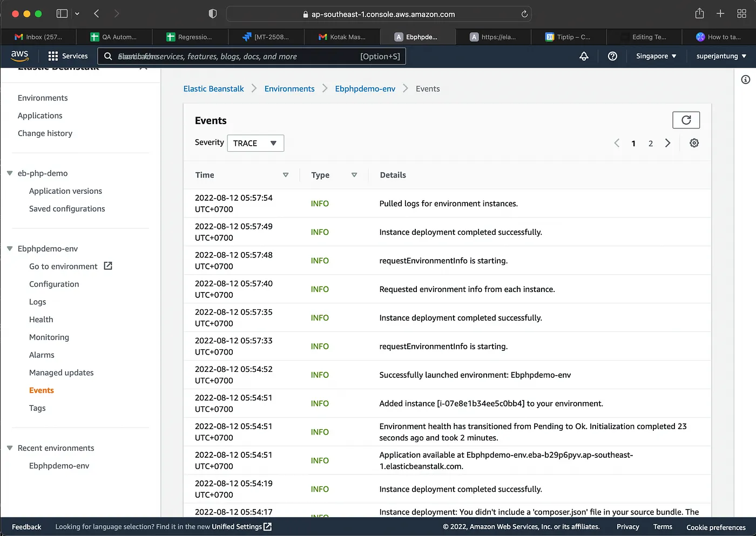Open Environments in the sidebar

pos(43,98)
